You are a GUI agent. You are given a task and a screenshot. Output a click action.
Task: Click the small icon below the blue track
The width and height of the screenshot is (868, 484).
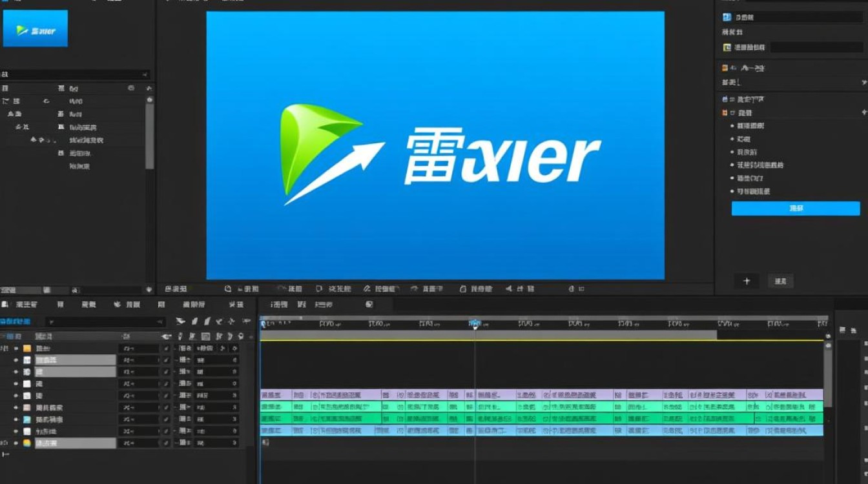(265, 442)
